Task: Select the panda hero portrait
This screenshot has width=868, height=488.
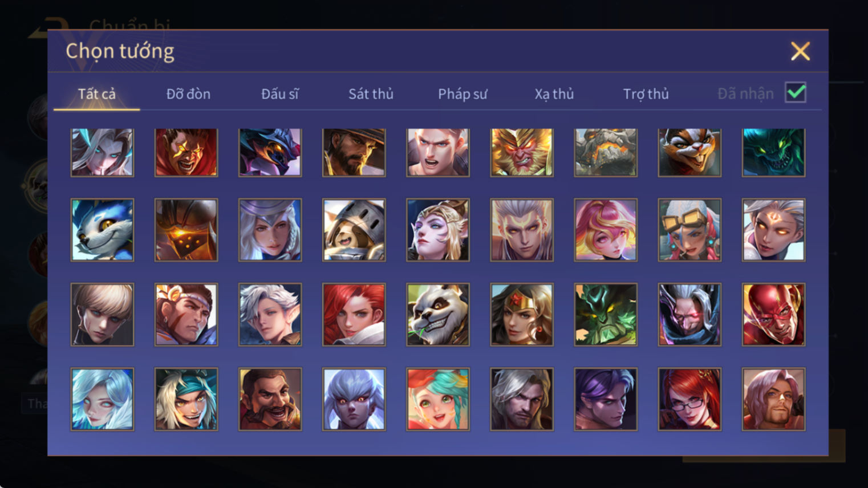Action: click(438, 314)
